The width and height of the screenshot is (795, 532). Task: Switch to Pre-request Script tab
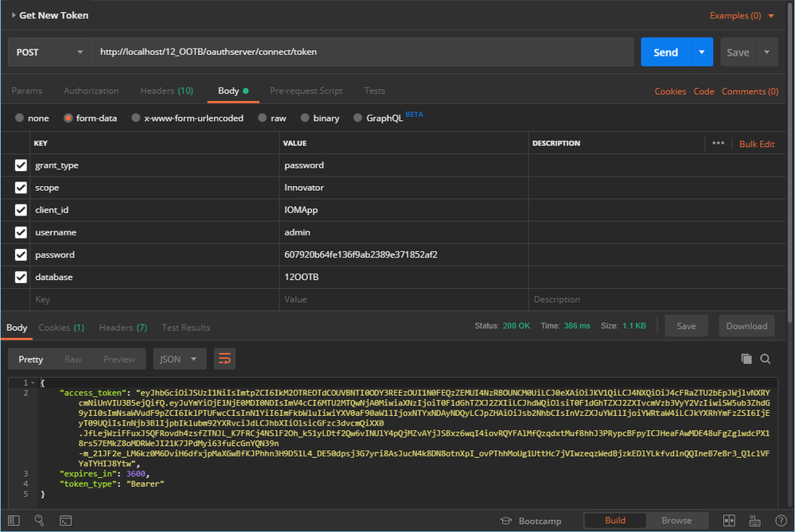tap(306, 91)
